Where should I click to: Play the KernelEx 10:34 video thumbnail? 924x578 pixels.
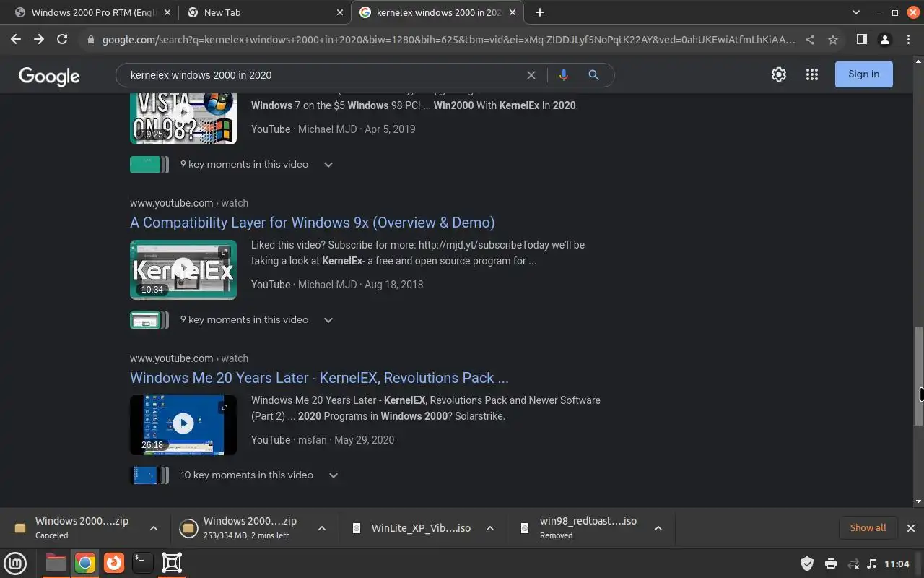(x=183, y=269)
